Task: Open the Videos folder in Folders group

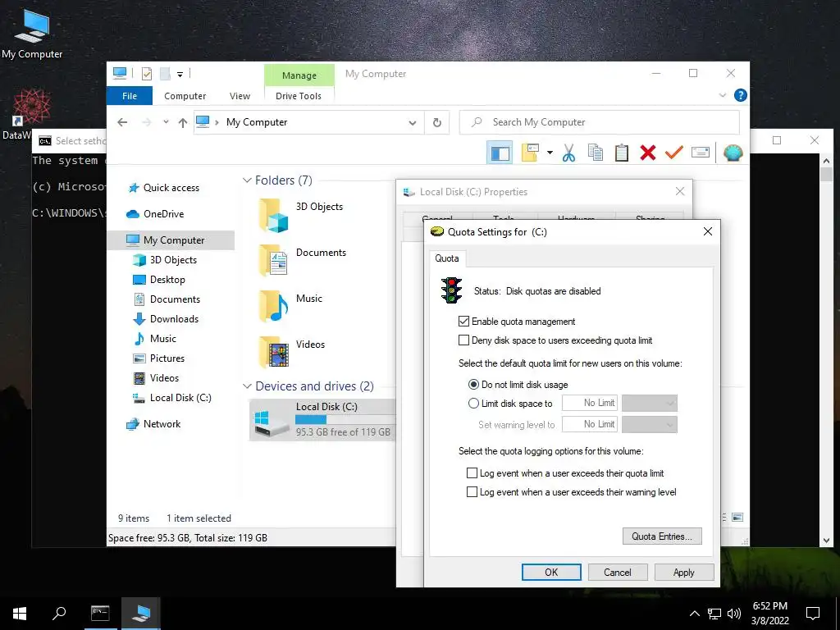Action: coord(274,352)
